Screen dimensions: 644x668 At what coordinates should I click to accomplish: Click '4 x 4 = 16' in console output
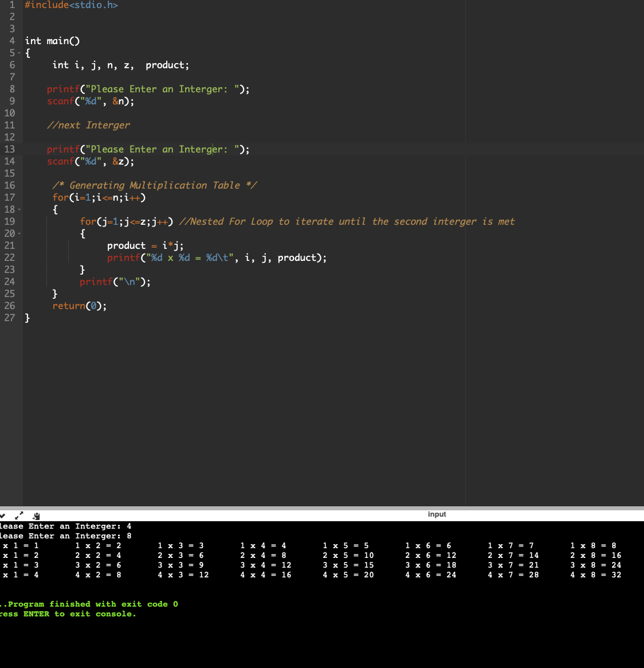point(266,575)
